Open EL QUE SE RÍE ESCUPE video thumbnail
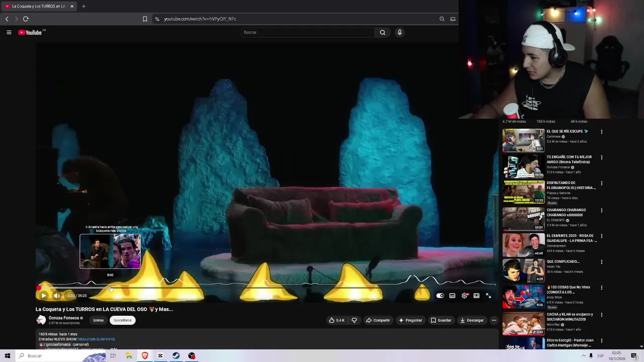 [523, 140]
